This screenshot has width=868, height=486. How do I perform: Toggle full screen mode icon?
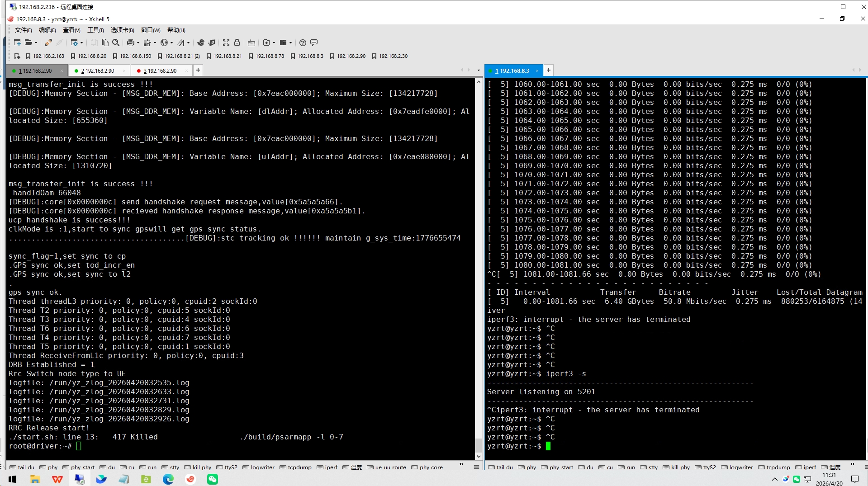click(226, 42)
